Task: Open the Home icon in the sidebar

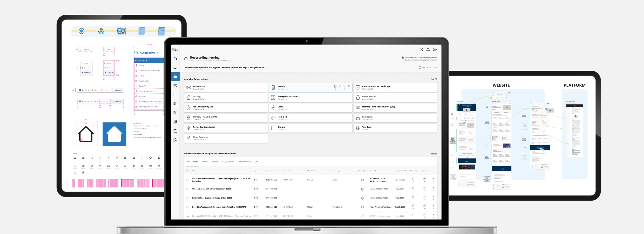Action: click(x=175, y=59)
